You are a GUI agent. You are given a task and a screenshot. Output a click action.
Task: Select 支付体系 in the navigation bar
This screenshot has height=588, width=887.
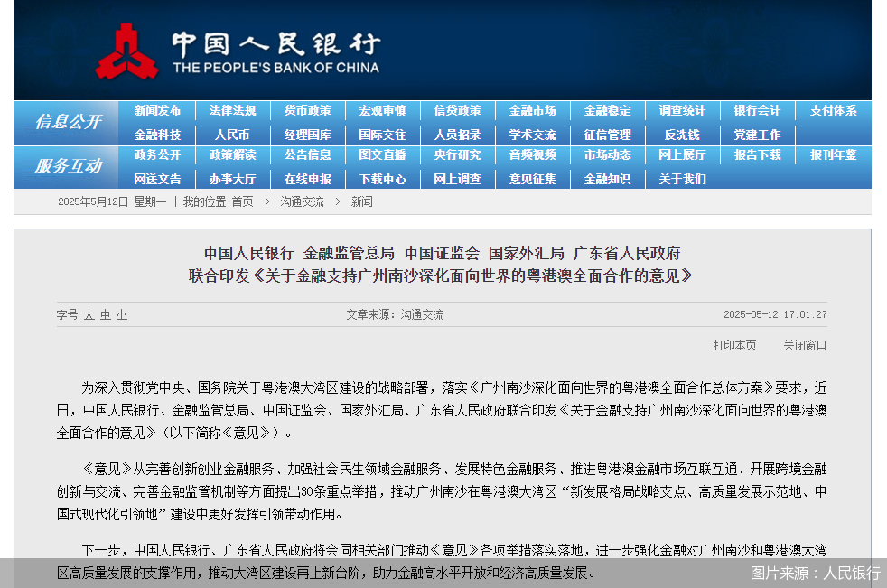coord(833,110)
